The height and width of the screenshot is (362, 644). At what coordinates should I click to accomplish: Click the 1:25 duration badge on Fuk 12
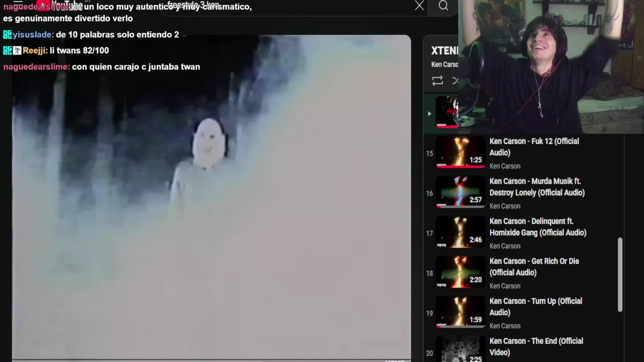point(475,160)
